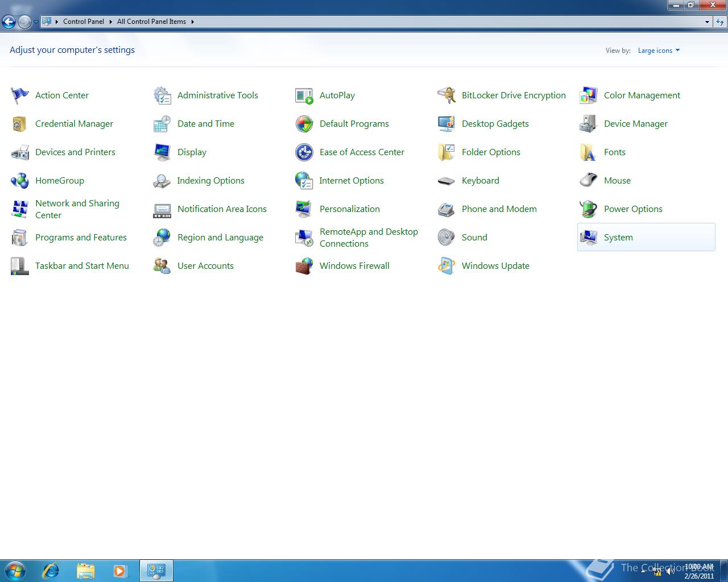Screen dimensions: 728x582
Task: Refresh the address bar view
Action: [720, 22]
